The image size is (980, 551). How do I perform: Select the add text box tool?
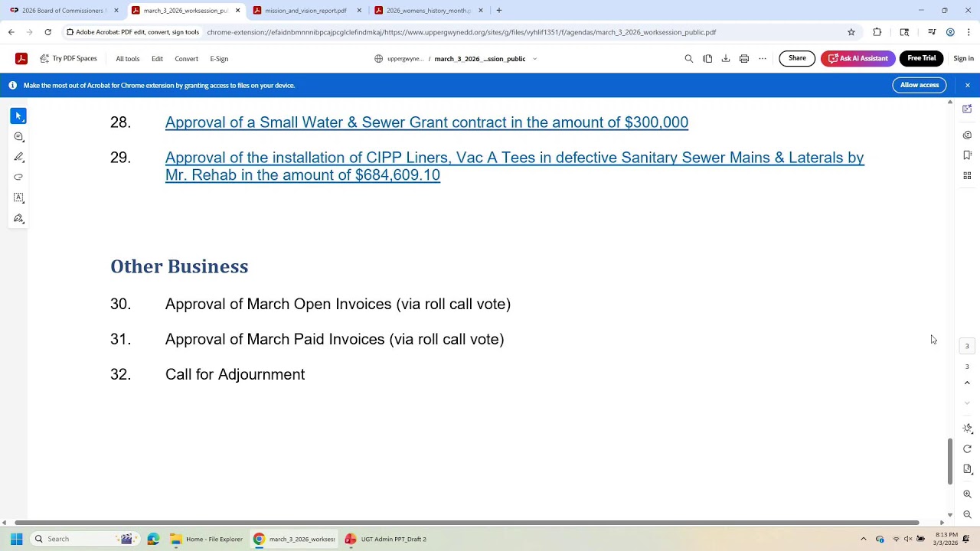pos(18,197)
